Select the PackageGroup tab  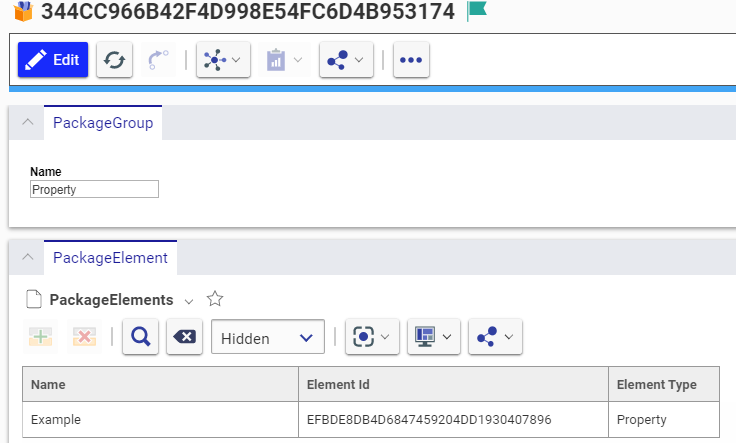coord(103,123)
